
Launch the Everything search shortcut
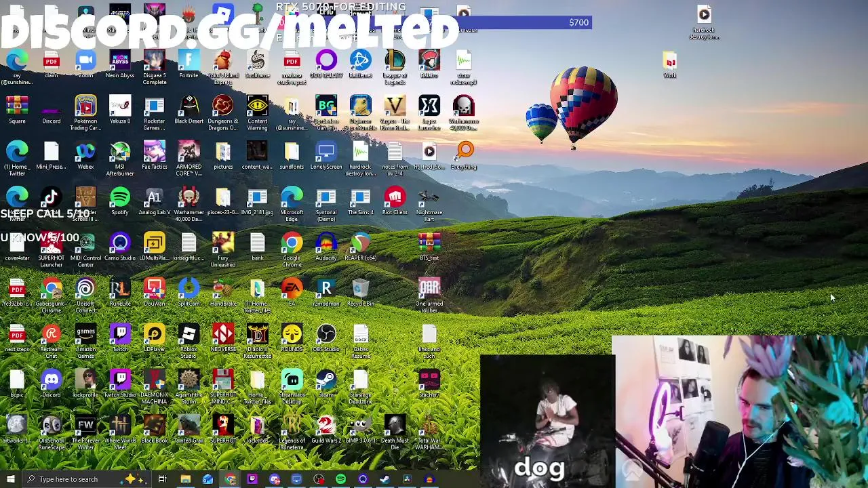point(465,150)
